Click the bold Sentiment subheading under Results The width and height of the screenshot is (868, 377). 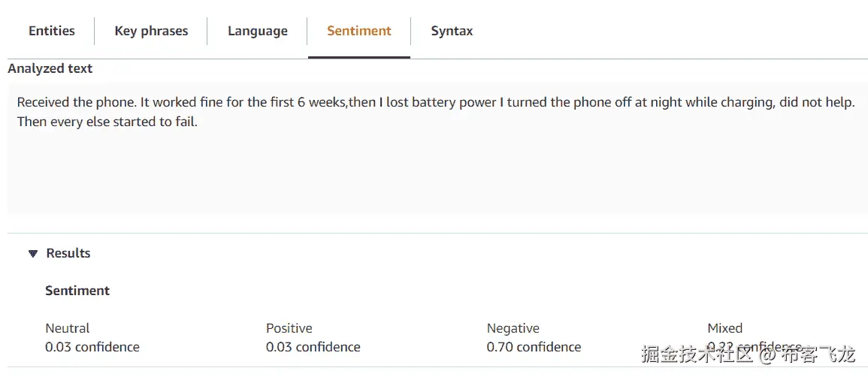pyautogui.click(x=77, y=291)
